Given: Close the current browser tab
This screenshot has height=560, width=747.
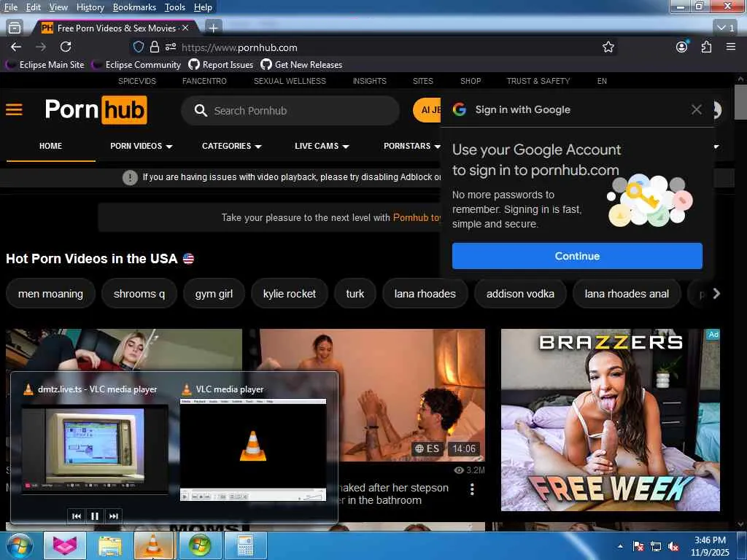Looking at the screenshot, I should pyautogui.click(x=185, y=28).
